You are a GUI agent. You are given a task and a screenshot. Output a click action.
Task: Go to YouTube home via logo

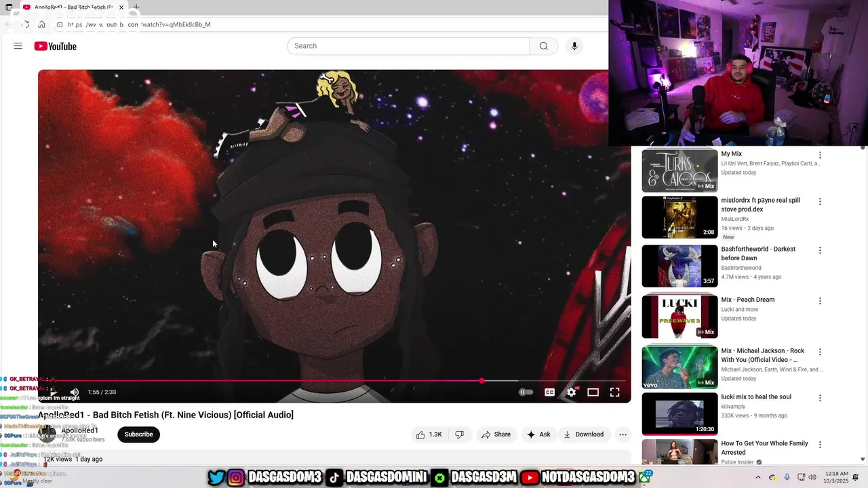tap(56, 46)
